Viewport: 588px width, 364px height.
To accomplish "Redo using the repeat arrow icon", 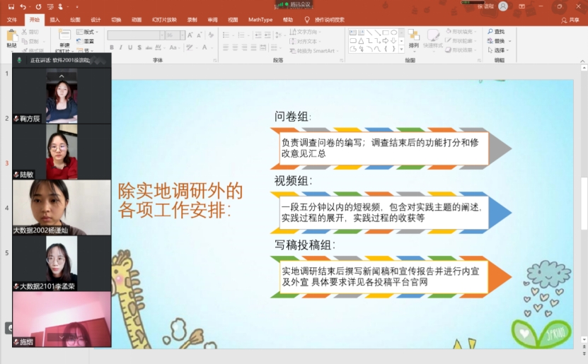I will tap(39, 7).
